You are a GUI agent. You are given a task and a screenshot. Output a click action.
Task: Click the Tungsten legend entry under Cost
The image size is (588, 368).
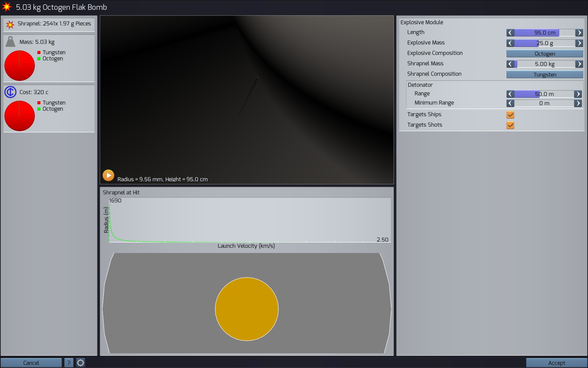click(x=51, y=103)
